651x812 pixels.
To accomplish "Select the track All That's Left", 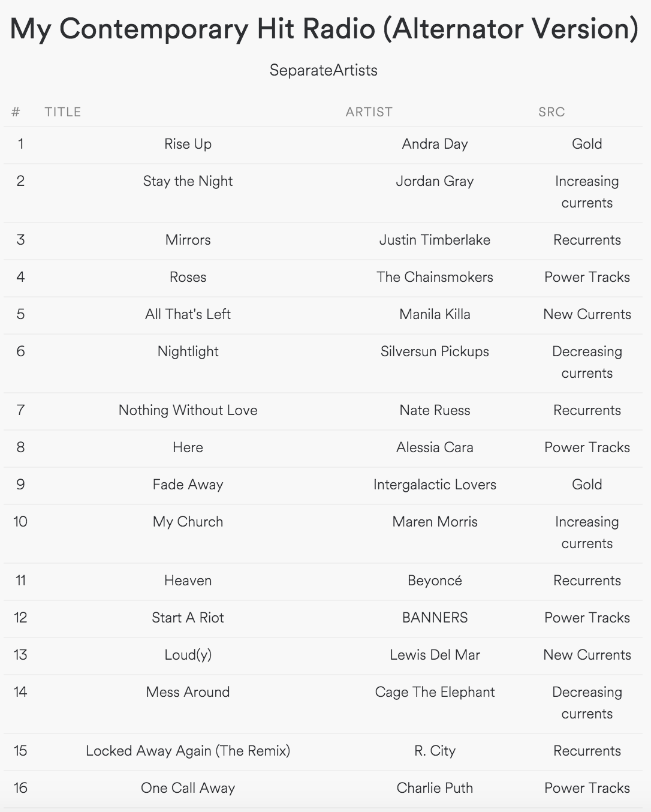I will [188, 314].
